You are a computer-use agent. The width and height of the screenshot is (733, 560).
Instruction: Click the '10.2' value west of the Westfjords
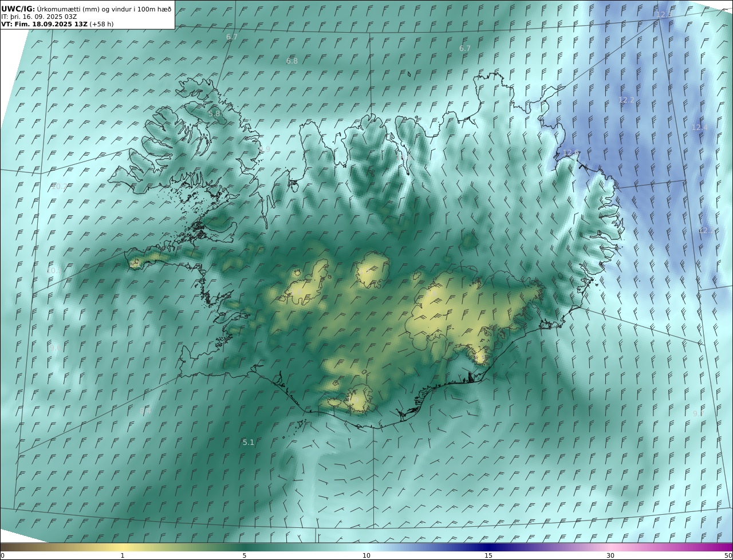[x=60, y=187]
